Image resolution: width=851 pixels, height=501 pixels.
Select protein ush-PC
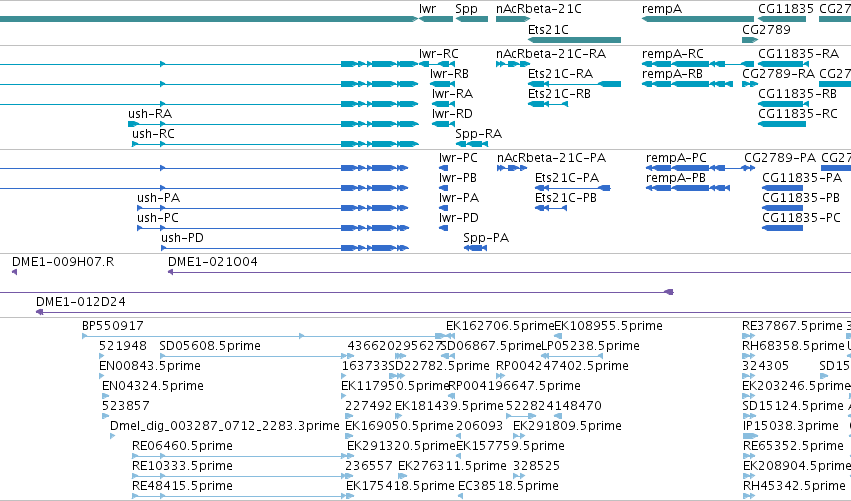coord(157,218)
